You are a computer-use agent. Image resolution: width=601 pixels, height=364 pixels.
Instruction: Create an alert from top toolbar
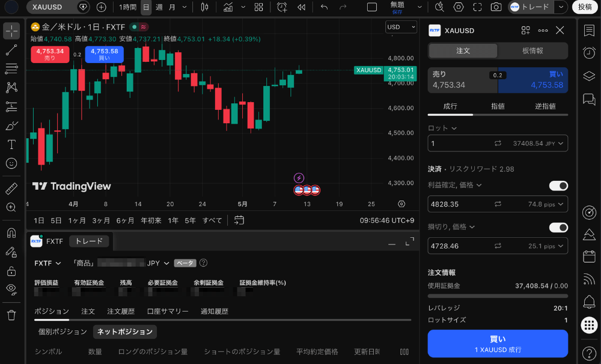[282, 7]
